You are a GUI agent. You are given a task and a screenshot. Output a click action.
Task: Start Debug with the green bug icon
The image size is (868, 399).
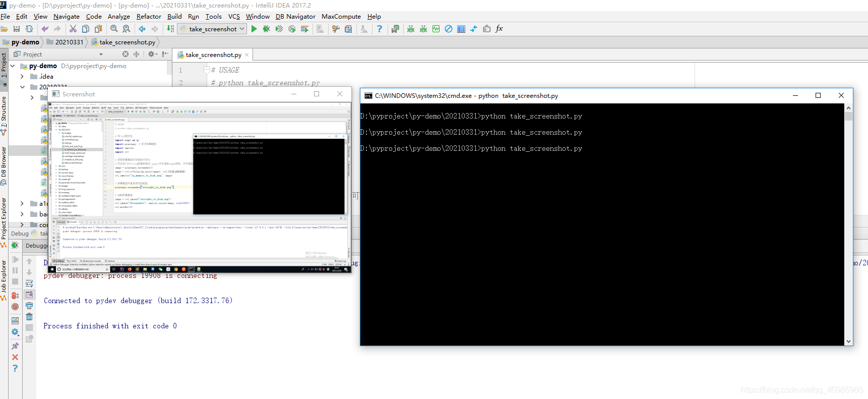point(267,29)
